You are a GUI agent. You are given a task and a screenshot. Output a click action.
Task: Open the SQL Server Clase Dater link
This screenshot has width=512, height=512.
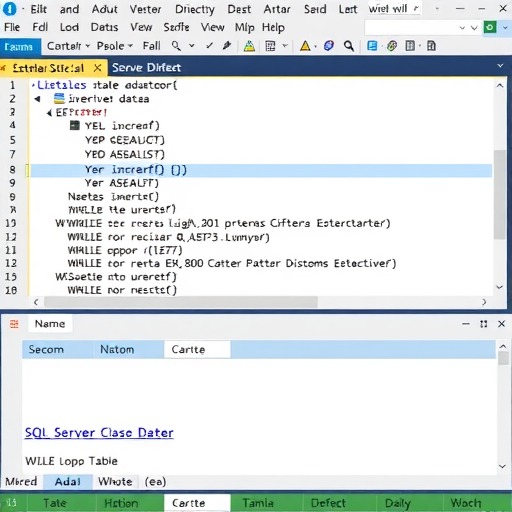pos(99,433)
